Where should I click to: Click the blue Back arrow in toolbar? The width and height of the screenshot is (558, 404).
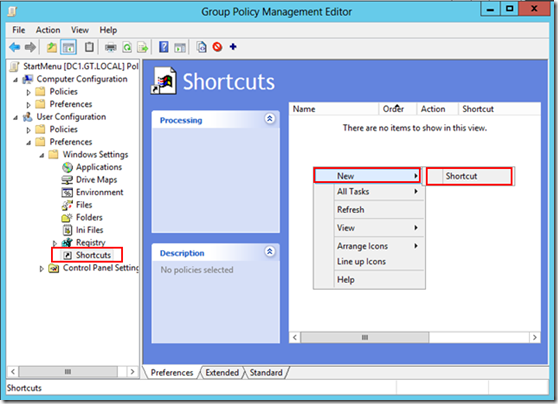(15, 47)
